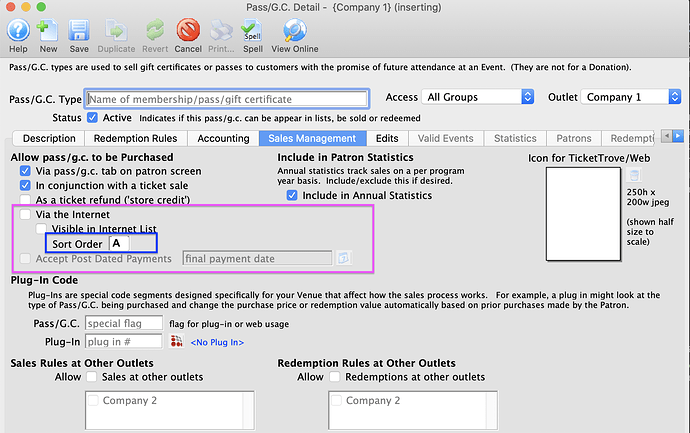Save the pass with floppy icon
The height and width of the screenshot is (433, 690).
(x=79, y=31)
